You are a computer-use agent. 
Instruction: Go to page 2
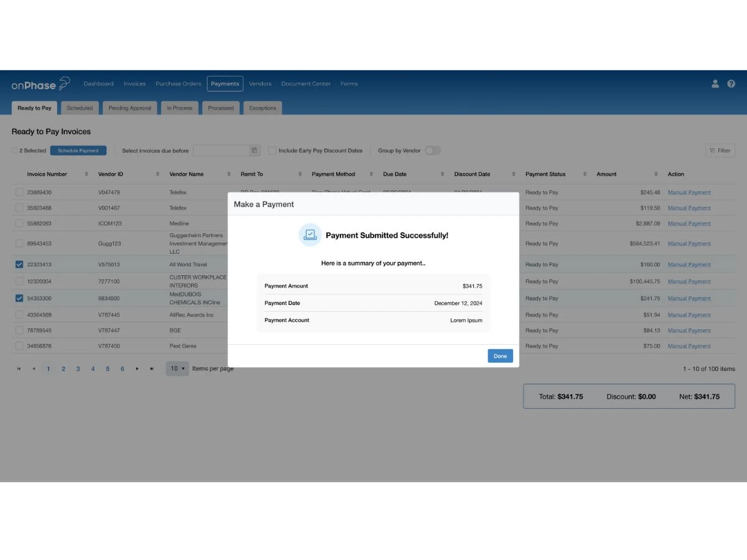click(x=63, y=369)
